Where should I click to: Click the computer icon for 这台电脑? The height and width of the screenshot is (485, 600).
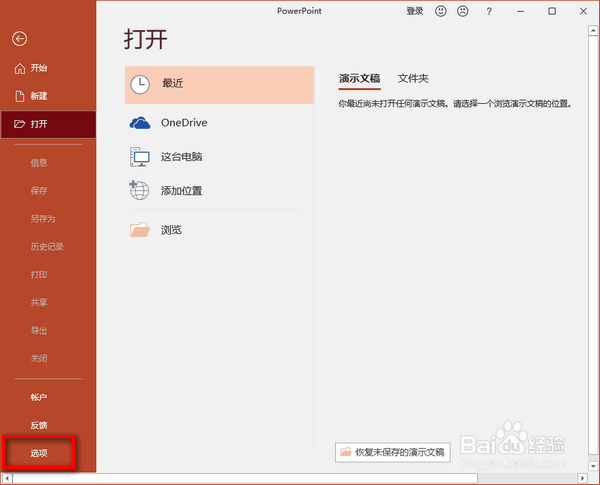[x=140, y=157]
